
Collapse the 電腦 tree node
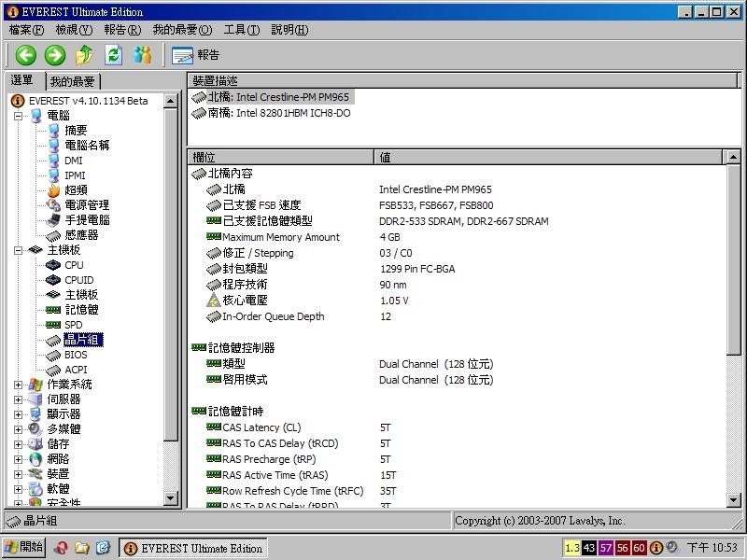(x=18, y=116)
